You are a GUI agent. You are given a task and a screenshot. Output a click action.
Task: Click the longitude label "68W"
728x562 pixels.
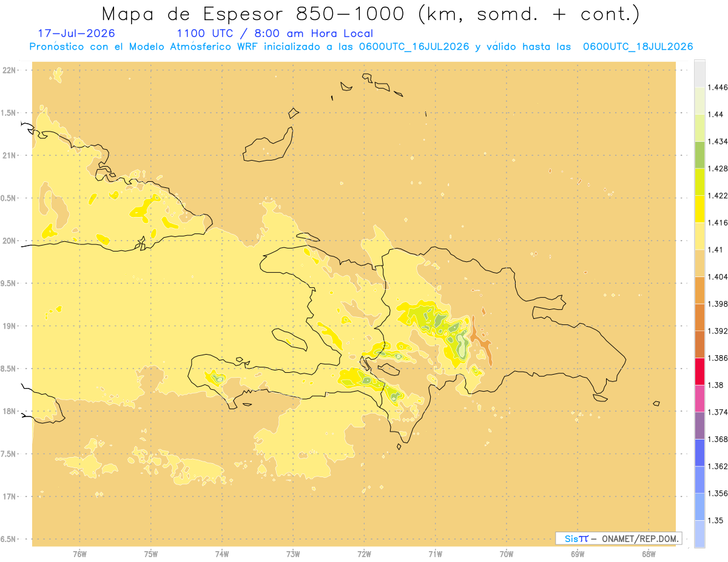click(x=649, y=554)
